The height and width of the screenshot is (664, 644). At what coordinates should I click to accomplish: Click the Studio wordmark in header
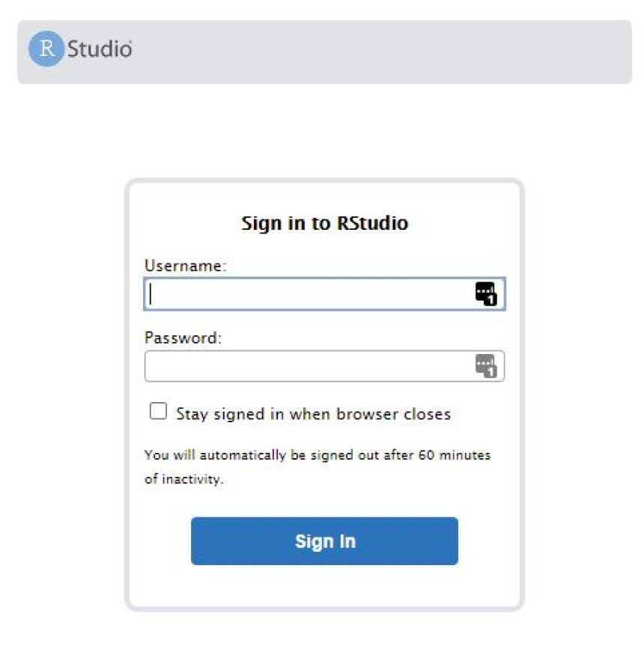100,49
